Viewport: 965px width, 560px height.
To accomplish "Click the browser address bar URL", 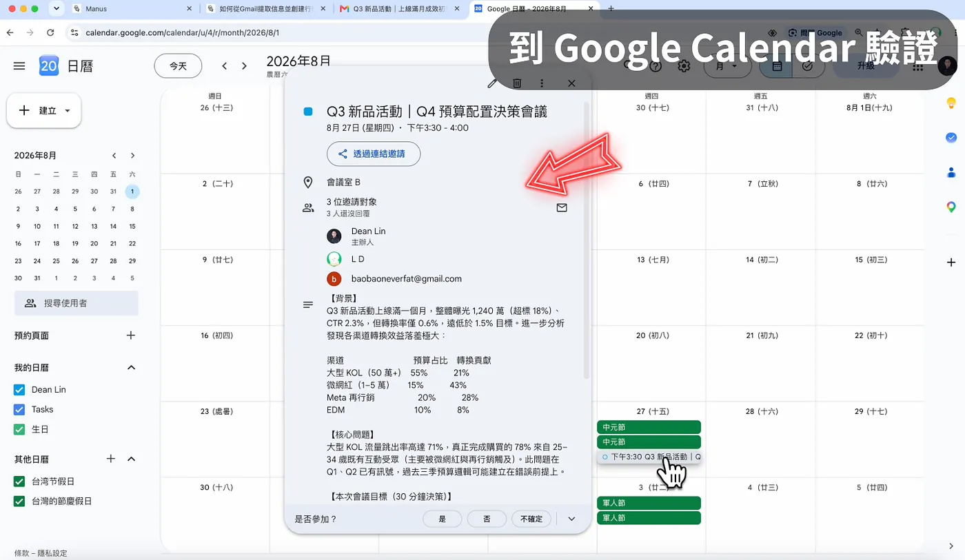I will tap(183, 32).
